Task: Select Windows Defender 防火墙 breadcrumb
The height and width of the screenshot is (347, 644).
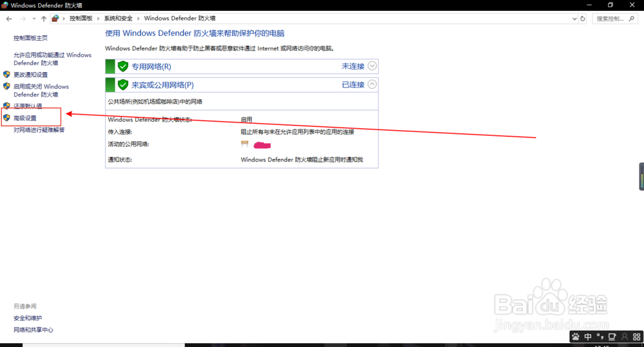Action: [x=180, y=19]
